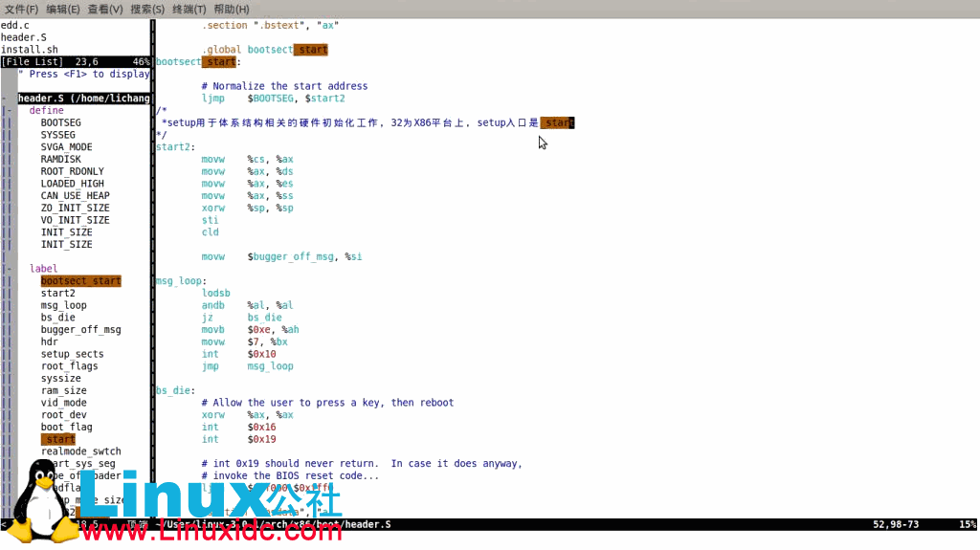Open the 文件(F) menu
The height and width of the screenshot is (550, 980).
21,9
